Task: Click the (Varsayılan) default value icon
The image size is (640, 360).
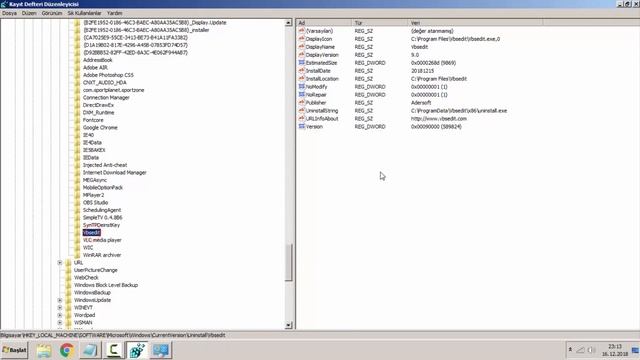Action: pos(302,31)
